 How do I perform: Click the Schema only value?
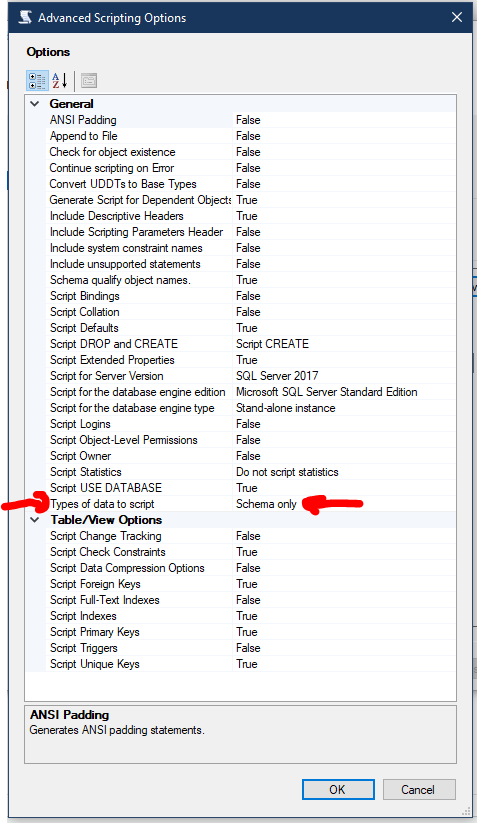[x=266, y=504]
